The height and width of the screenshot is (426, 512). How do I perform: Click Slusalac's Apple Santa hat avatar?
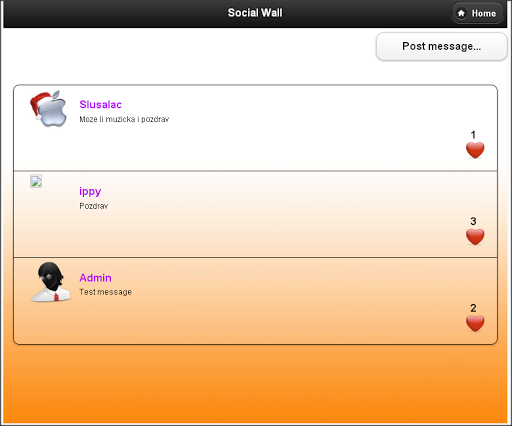(49, 109)
